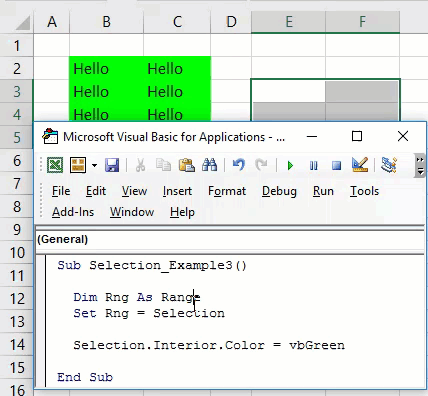428x396 pixels.
Task: Click green cell B3 containing Hello
Action: pos(107,91)
